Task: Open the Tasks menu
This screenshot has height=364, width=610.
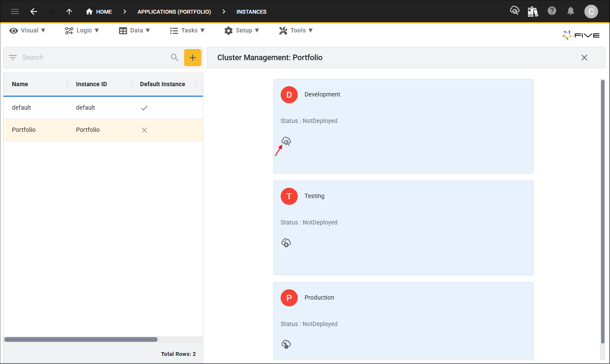Action: [x=187, y=30]
